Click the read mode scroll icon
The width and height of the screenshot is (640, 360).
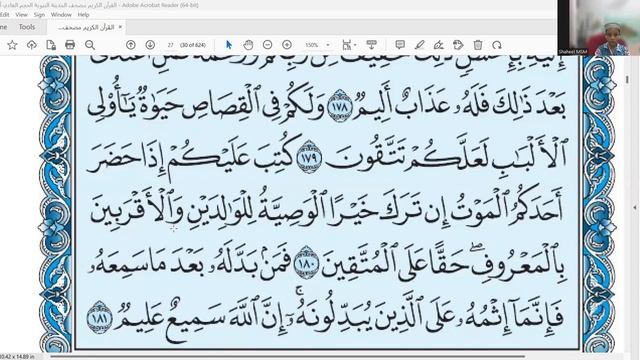click(x=371, y=44)
